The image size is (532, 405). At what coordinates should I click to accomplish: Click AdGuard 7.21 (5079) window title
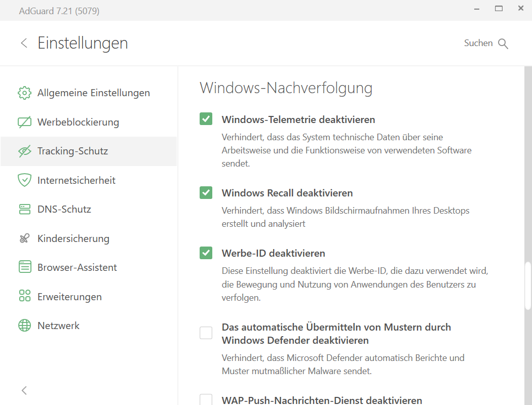point(59,11)
